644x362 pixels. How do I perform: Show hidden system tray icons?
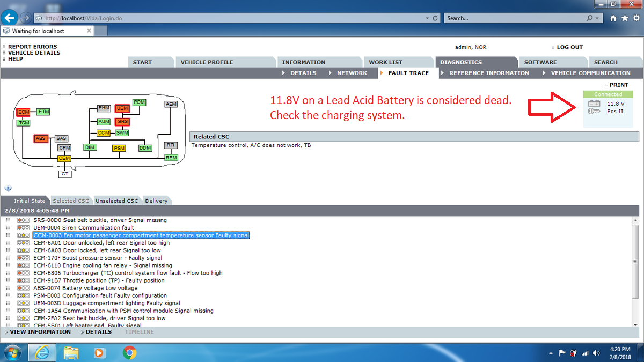tap(551, 353)
